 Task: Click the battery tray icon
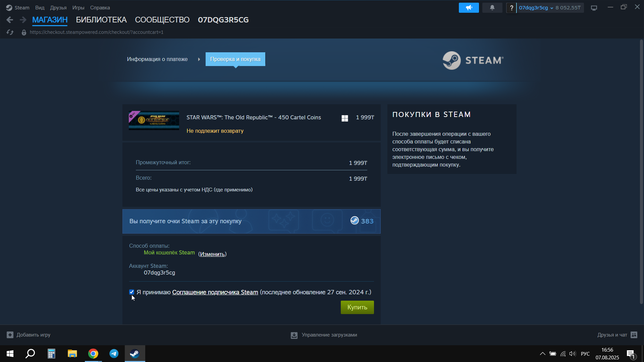553,354
